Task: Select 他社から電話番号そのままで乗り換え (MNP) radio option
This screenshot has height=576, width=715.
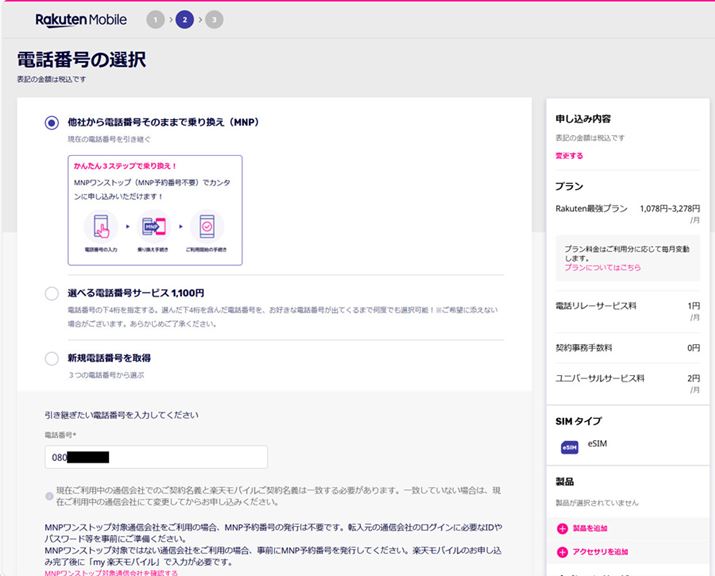Action: [52, 123]
